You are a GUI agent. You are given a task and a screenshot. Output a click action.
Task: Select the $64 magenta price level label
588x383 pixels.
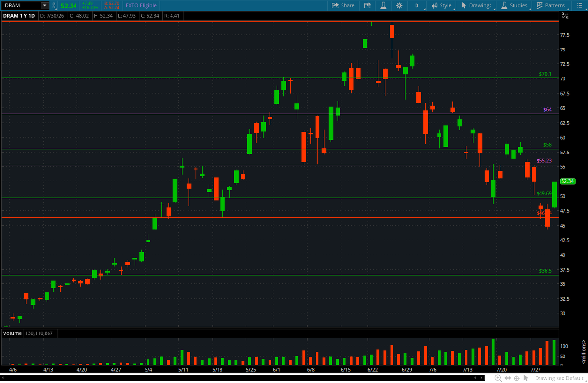coord(548,110)
